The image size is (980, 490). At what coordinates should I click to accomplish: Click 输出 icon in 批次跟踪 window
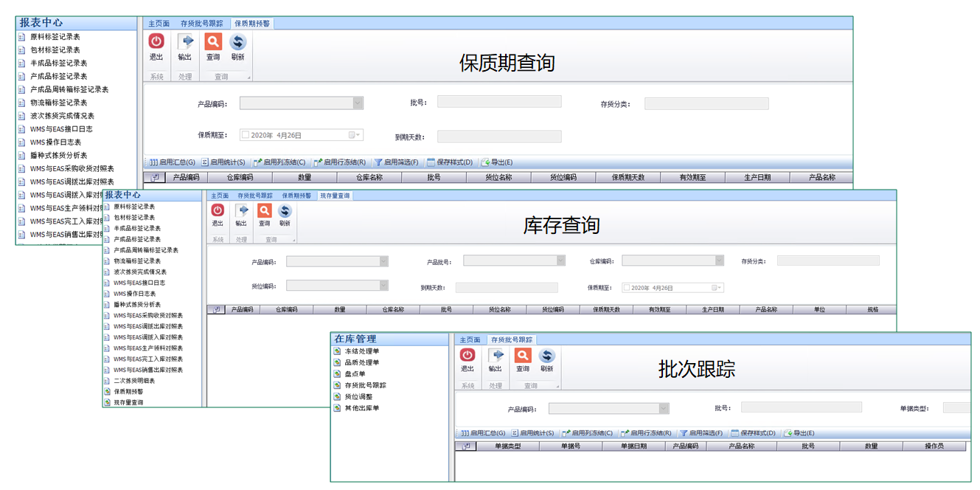click(496, 356)
